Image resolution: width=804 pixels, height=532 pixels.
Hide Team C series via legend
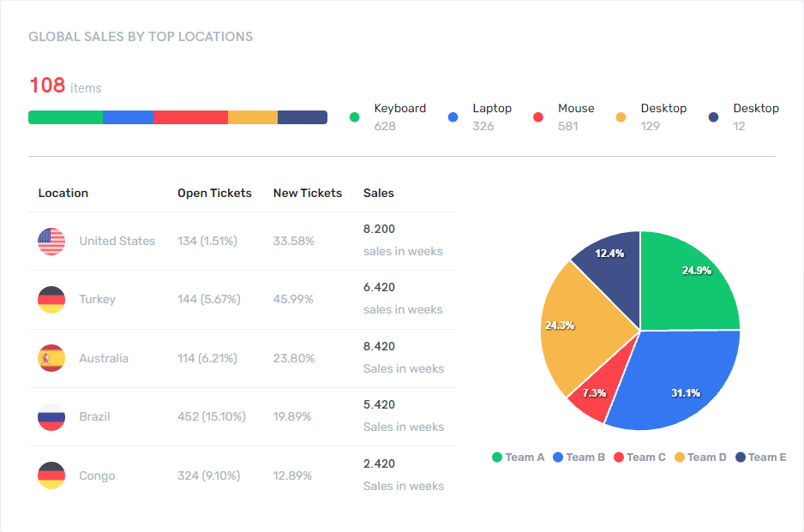point(639,457)
